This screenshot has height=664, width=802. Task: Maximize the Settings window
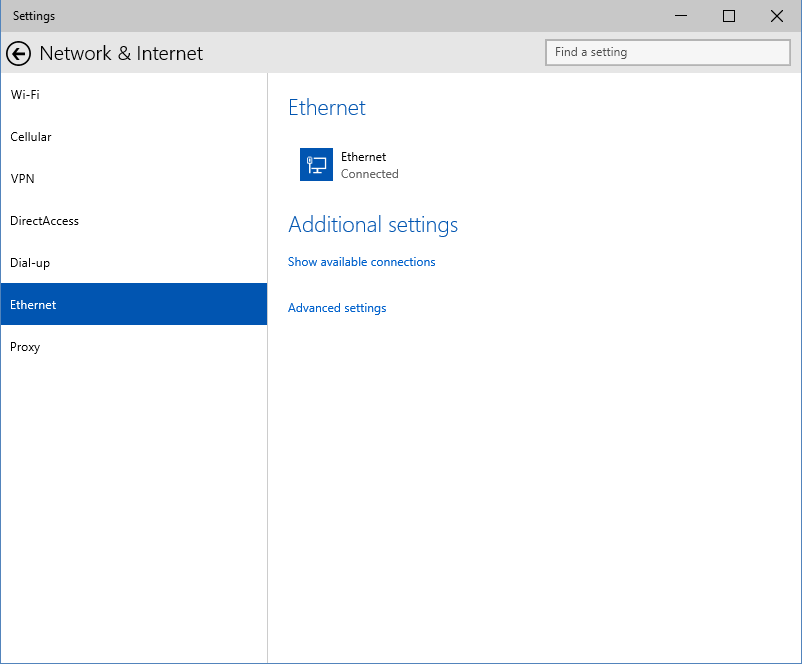click(729, 16)
